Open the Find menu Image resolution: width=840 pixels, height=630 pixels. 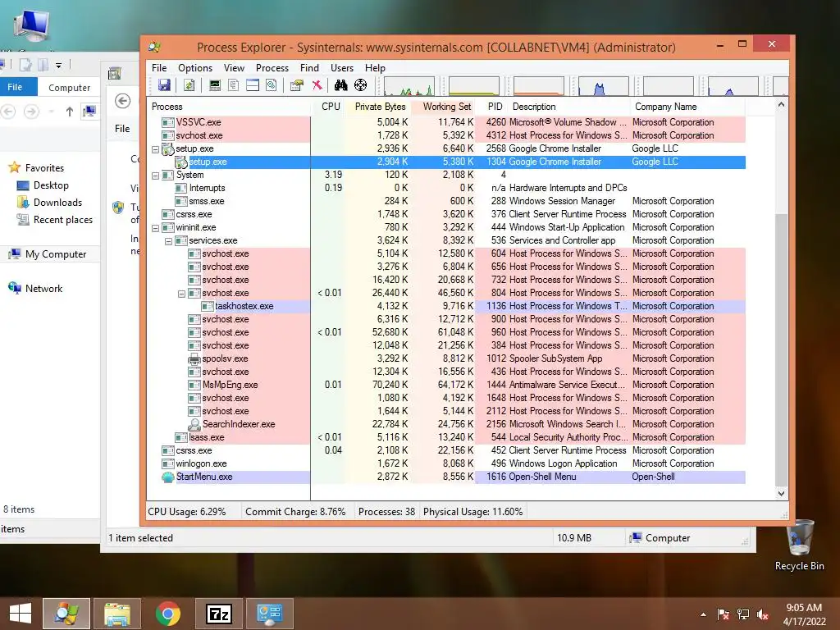(x=309, y=68)
